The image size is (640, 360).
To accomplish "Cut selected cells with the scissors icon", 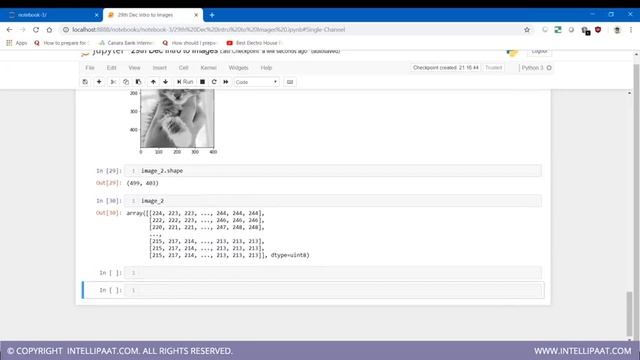I will pyautogui.click(x=113, y=82).
